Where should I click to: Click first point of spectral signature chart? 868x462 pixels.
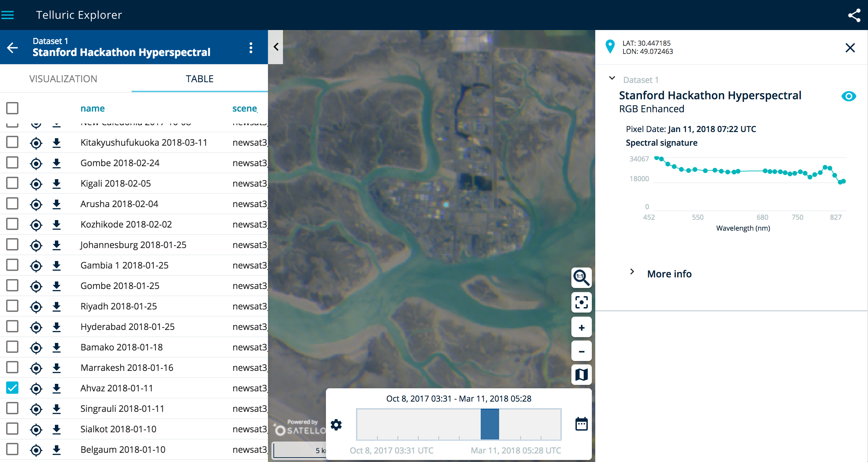point(656,158)
